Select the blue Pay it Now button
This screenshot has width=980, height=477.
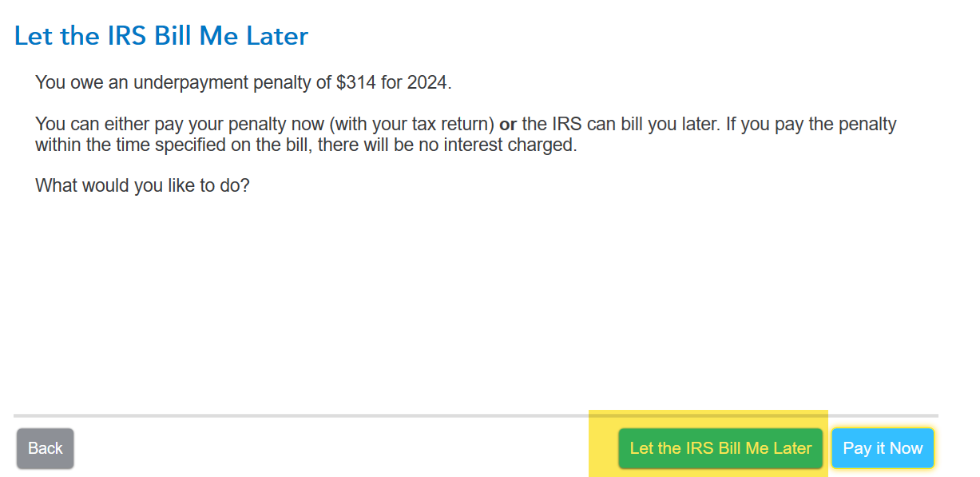tap(883, 448)
